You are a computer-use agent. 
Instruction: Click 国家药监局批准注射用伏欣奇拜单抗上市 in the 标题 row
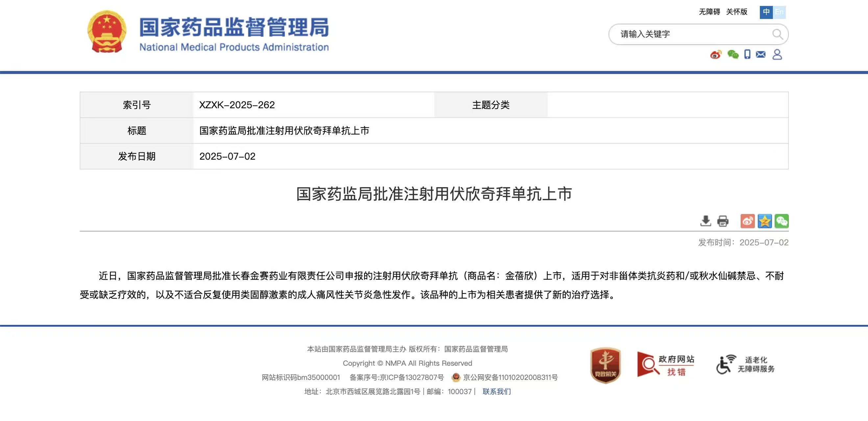pos(284,131)
